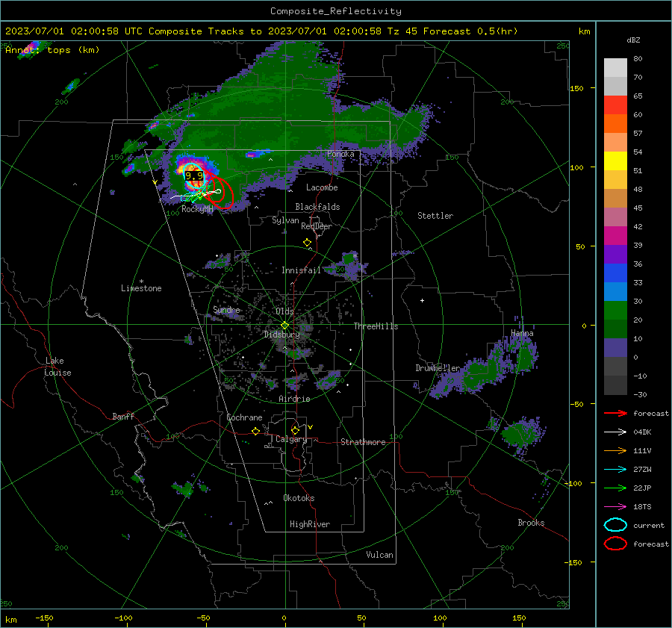Click the Okotoks city label
Screen dimensions: 672x628
[x=299, y=498]
